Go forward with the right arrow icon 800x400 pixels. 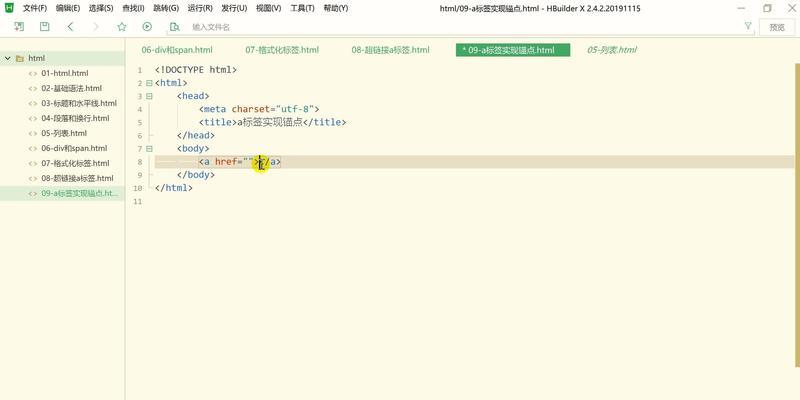click(x=96, y=27)
